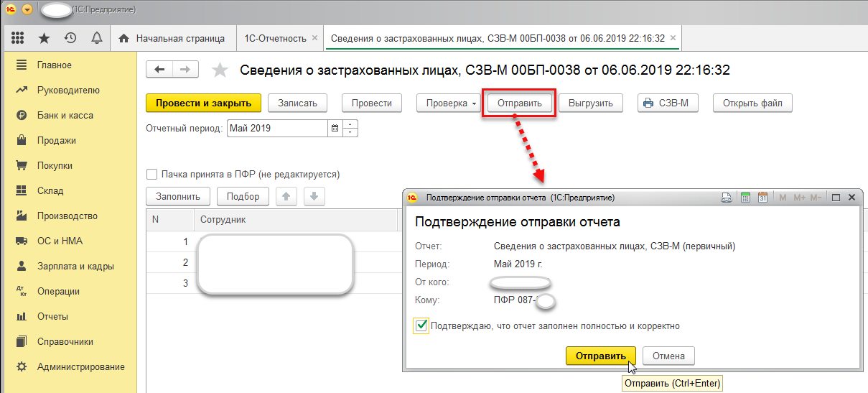Click the Отчетный период input field
Viewport: 868px width, 393px height.
[x=277, y=129]
